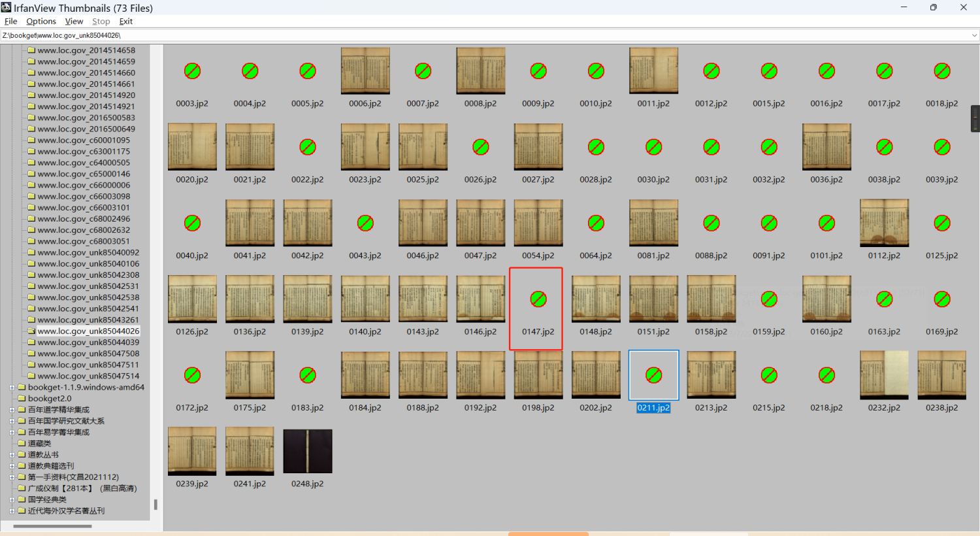Open the Options menu
The image size is (980, 536).
point(41,22)
